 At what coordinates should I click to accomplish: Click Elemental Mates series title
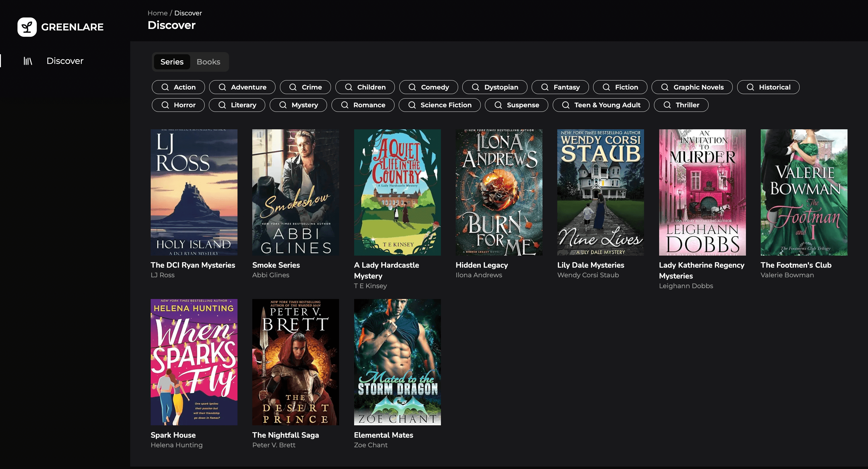pyautogui.click(x=383, y=435)
